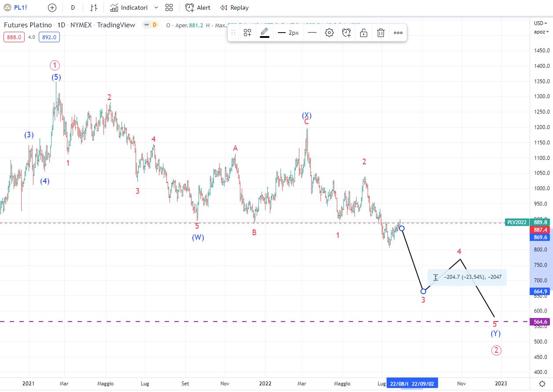
Task: Click the 887.4 red price label
Action: (541, 230)
